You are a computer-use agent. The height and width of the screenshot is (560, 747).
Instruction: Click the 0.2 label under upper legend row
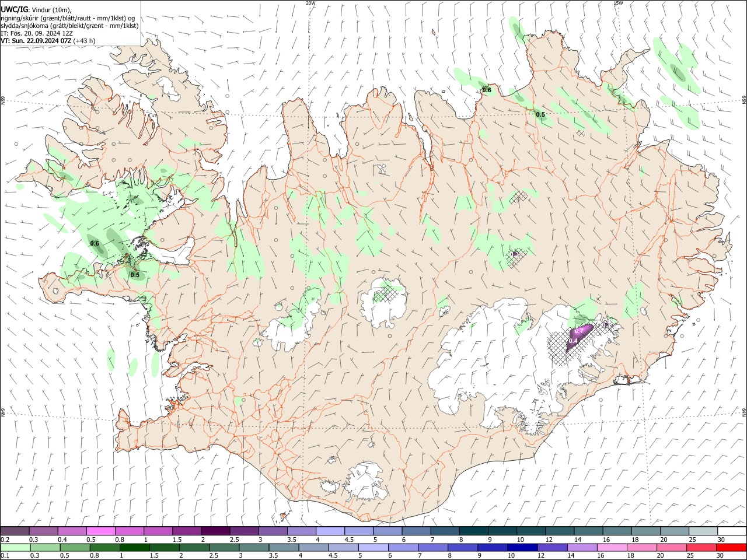(5, 540)
